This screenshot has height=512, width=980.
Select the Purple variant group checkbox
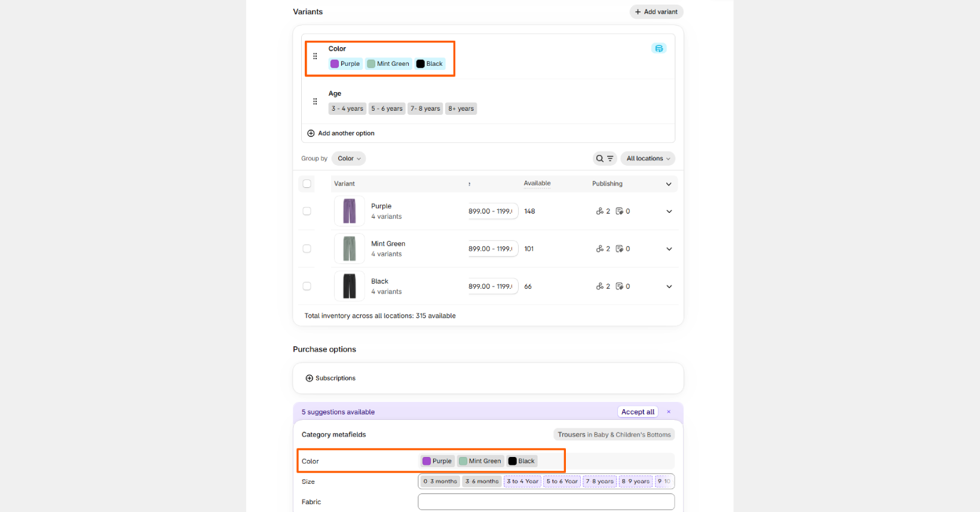click(307, 211)
